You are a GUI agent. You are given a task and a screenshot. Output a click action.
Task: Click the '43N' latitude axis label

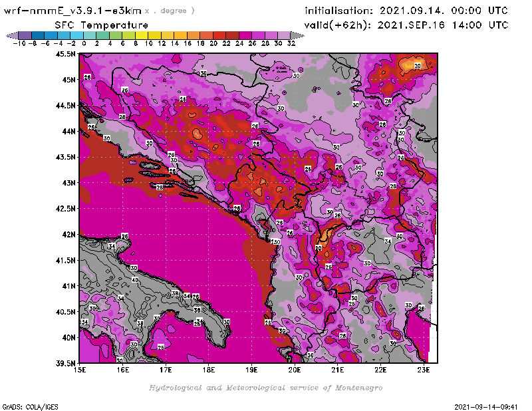[68, 183]
